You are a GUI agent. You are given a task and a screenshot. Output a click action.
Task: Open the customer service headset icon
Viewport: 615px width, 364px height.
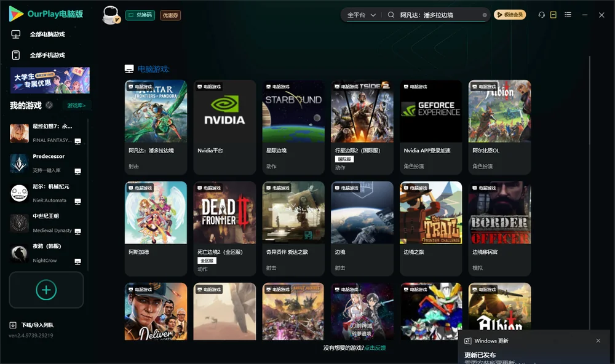tap(542, 15)
